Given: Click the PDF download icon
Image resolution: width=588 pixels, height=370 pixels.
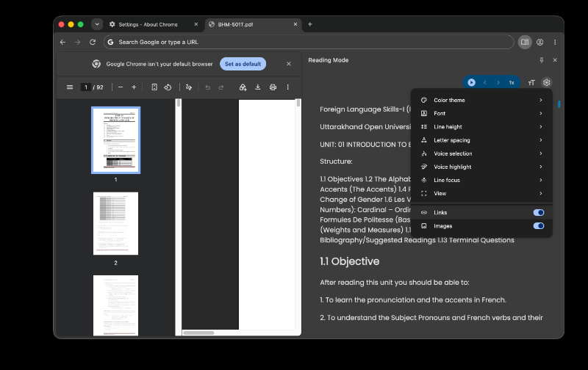Looking at the screenshot, I should [258, 87].
